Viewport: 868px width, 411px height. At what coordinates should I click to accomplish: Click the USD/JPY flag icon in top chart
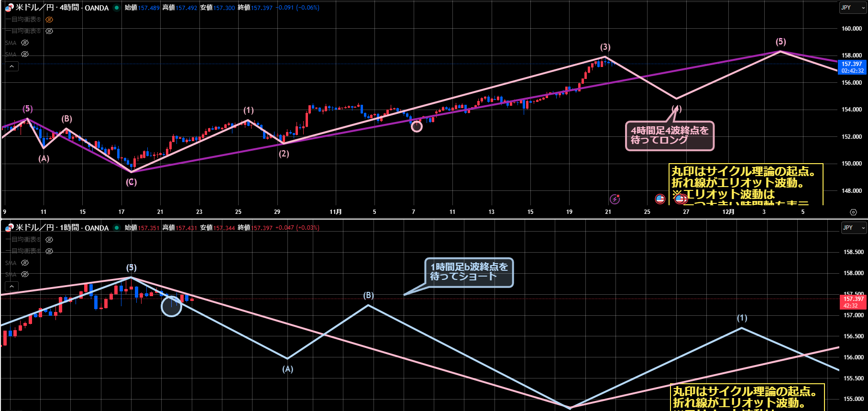point(9,8)
